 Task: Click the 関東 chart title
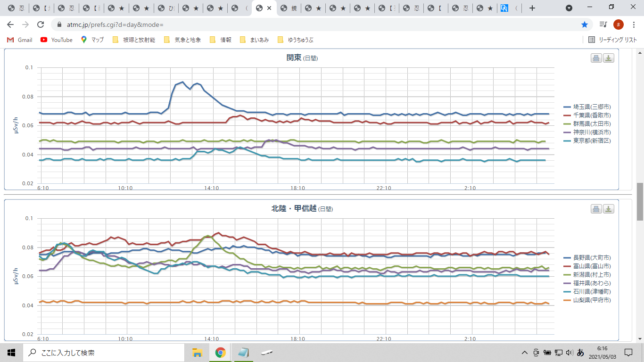tap(302, 58)
